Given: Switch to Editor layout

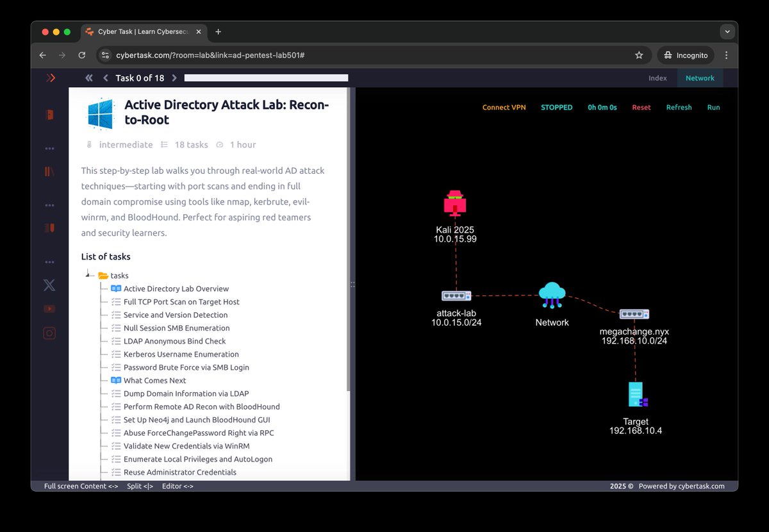Looking at the screenshot, I should pyautogui.click(x=178, y=486).
